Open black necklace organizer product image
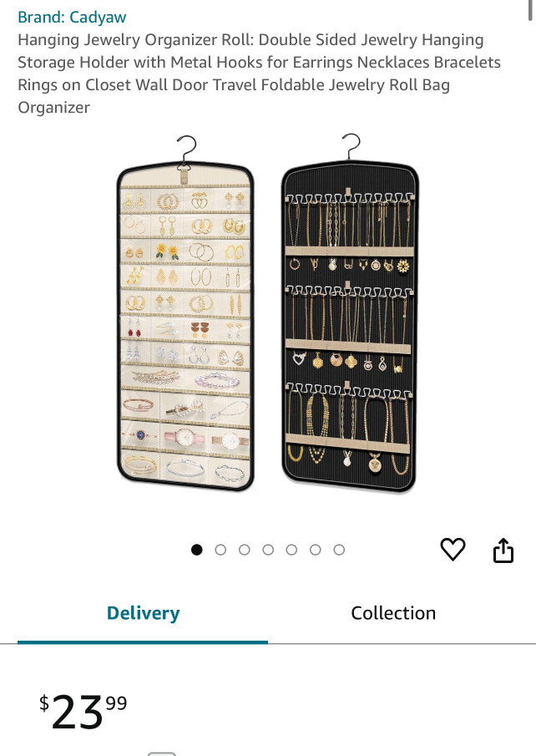 (x=350, y=313)
